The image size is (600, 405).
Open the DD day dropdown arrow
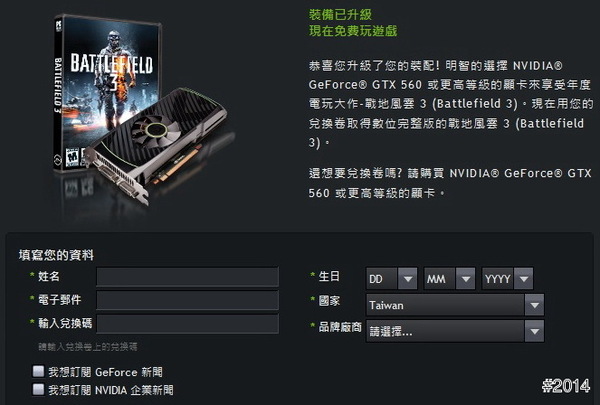coord(408,278)
